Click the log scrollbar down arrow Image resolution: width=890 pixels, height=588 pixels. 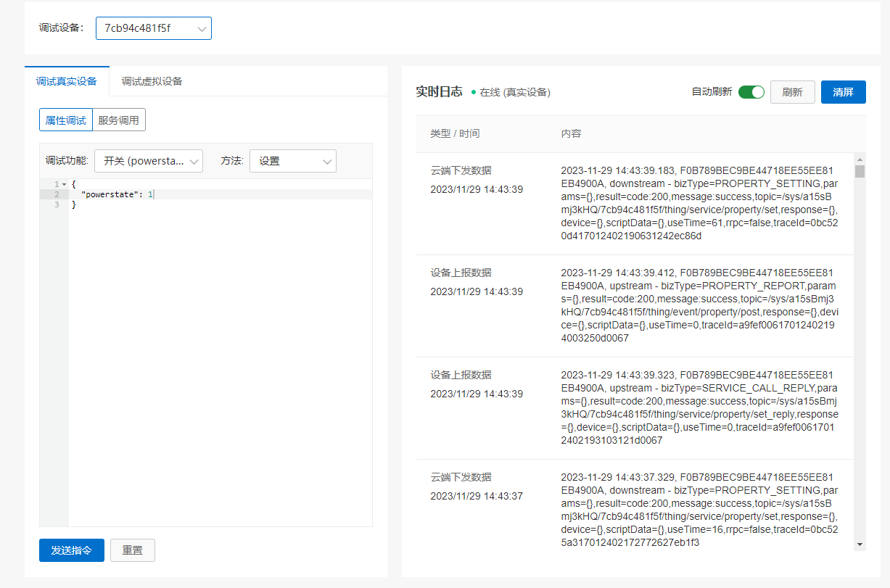pyautogui.click(x=860, y=544)
